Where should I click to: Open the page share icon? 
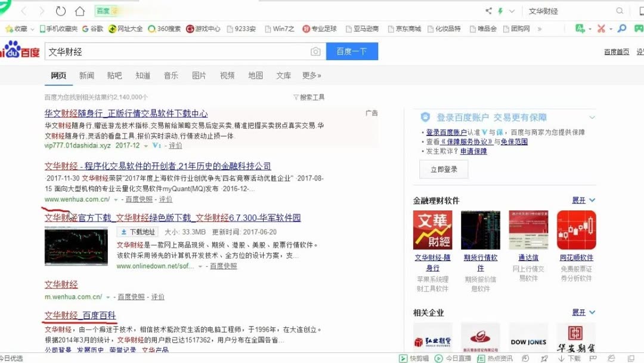(x=488, y=10)
